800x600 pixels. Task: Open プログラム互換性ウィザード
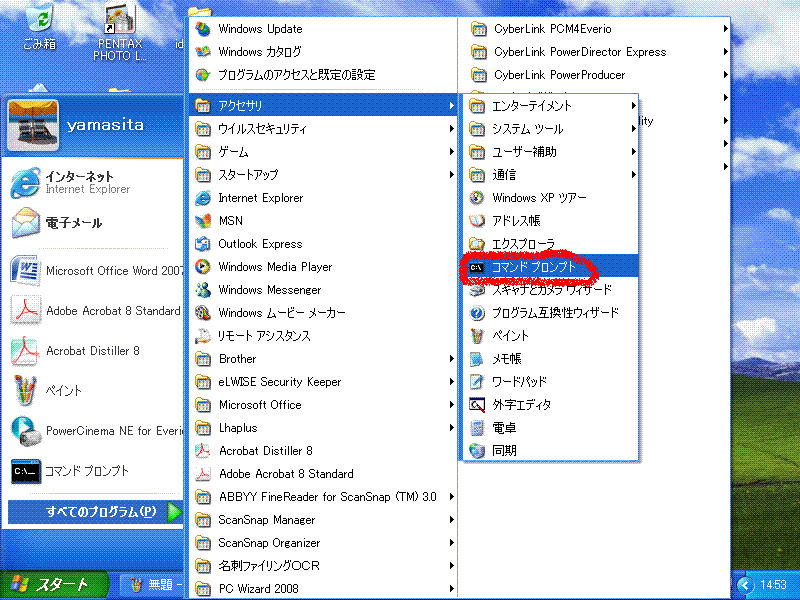click(x=551, y=313)
